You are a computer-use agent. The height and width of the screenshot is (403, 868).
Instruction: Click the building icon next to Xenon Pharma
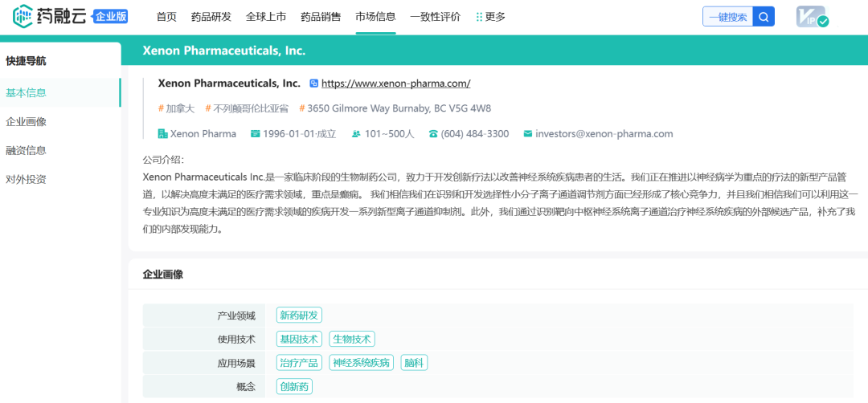[162, 134]
